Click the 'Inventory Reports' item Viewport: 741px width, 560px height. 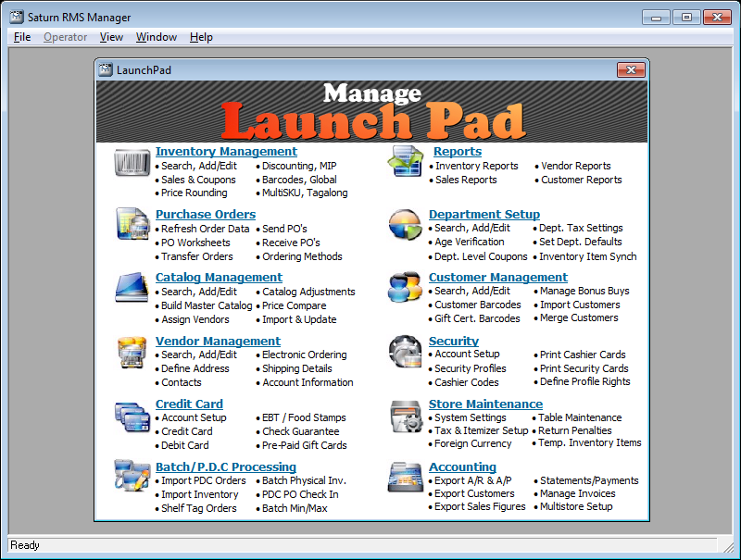pyautogui.click(x=477, y=167)
